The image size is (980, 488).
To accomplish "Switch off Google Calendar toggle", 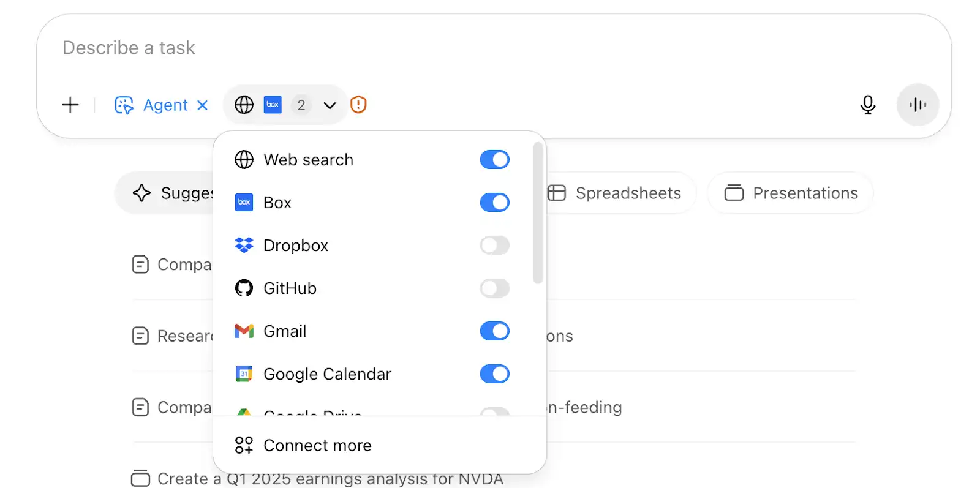I will [x=495, y=374].
